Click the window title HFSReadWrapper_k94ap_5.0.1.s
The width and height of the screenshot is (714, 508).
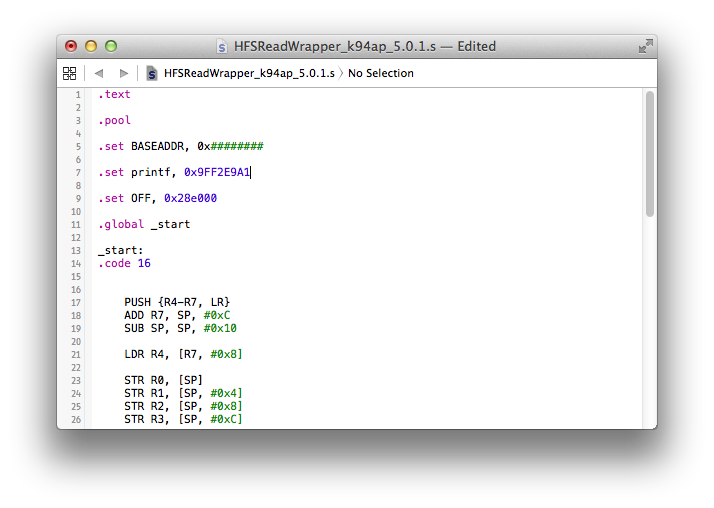(335, 46)
